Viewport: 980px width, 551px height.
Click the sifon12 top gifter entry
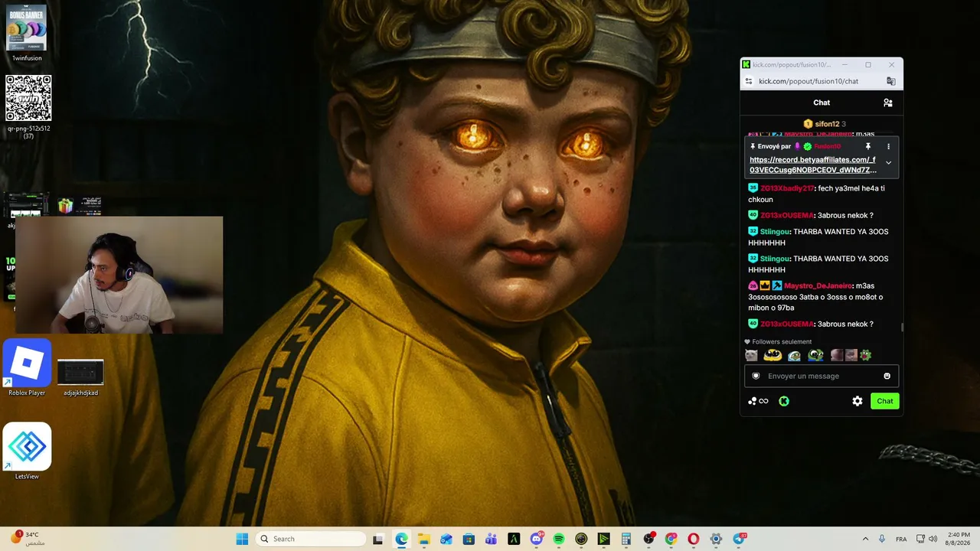(x=825, y=124)
